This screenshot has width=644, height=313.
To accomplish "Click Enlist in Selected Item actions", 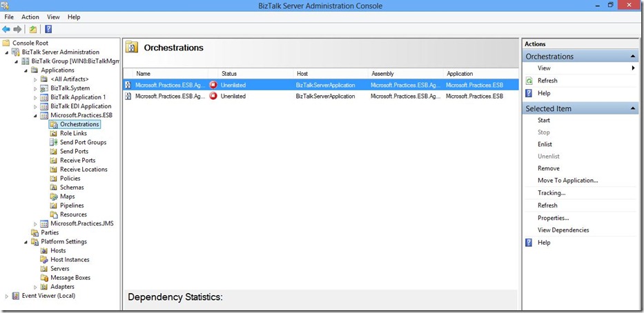I will [x=545, y=144].
